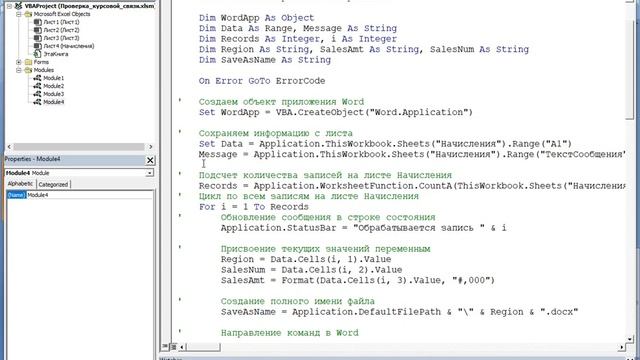
Task: Select Module1 label in the Modules folder
Action: (53, 78)
